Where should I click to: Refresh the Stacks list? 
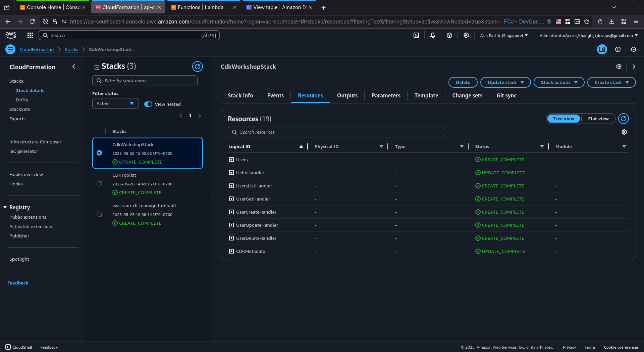[198, 67]
